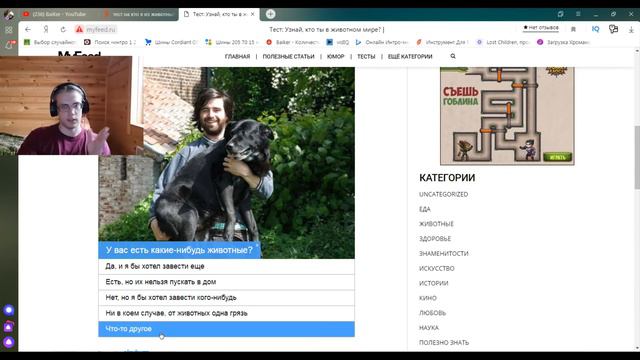Viewport: 640px width, 360px height.
Task: Open the bottom round purple Alice icon
Action: coord(9,342)
